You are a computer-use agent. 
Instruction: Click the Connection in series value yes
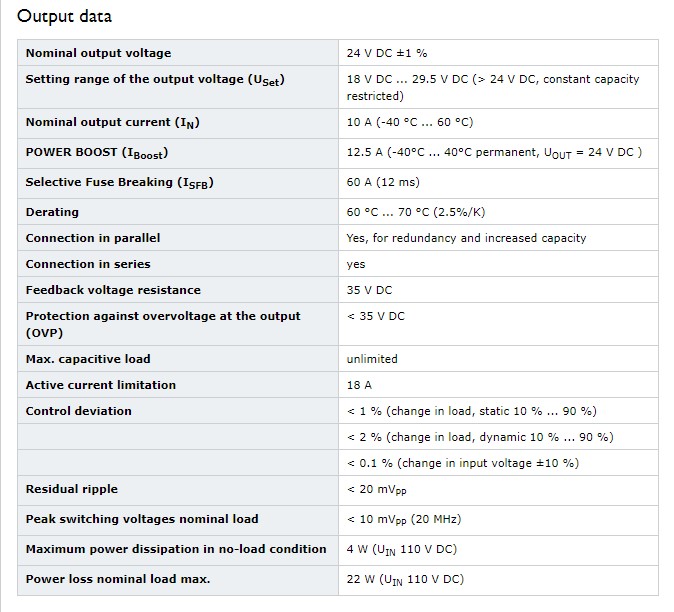[x=356, y=264]
